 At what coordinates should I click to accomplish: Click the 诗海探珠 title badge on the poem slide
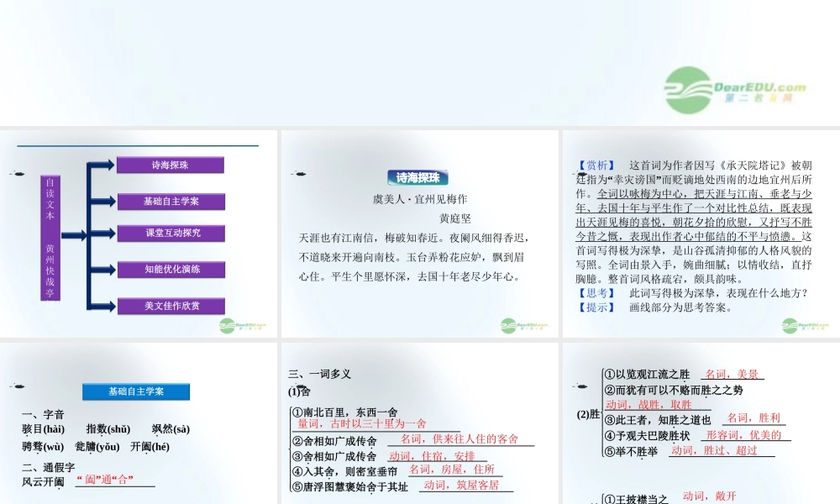[x=417, y=178]
